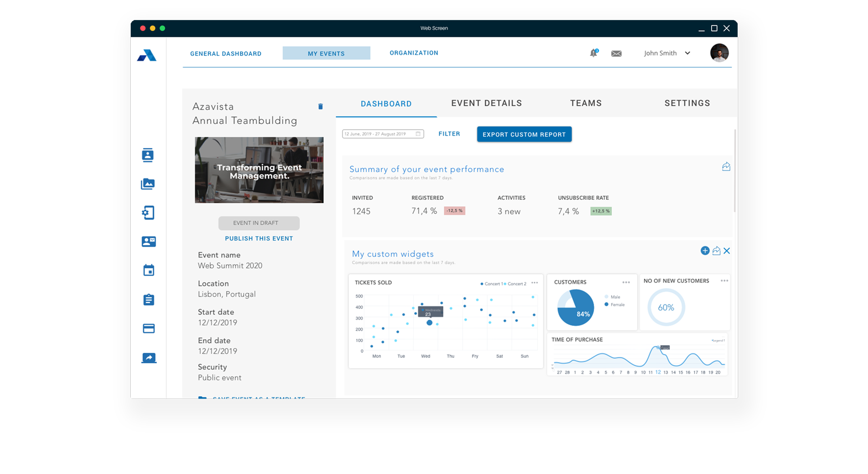Switch to the Organization tab
Screen dimensions: 868x474
click(414, 53)
